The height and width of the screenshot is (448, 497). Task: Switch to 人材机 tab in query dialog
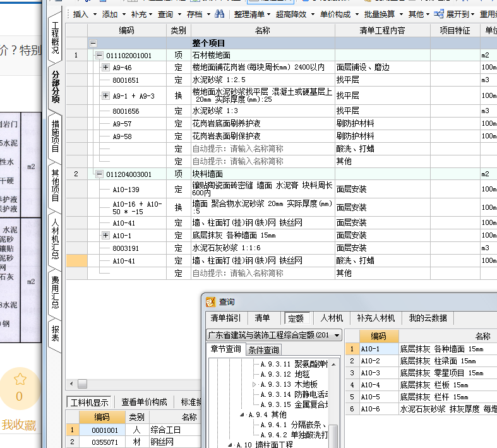pyautogui.click(x=332, y=318)
